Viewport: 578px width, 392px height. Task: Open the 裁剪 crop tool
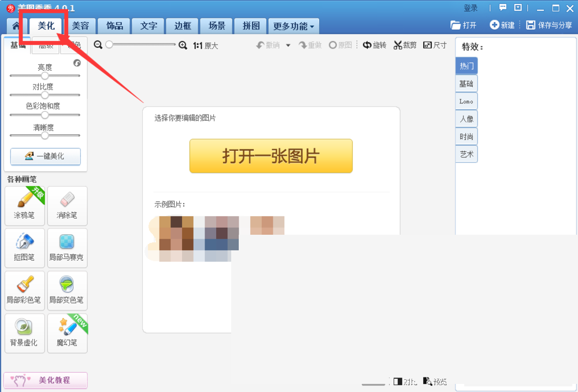tap(405, 45)
